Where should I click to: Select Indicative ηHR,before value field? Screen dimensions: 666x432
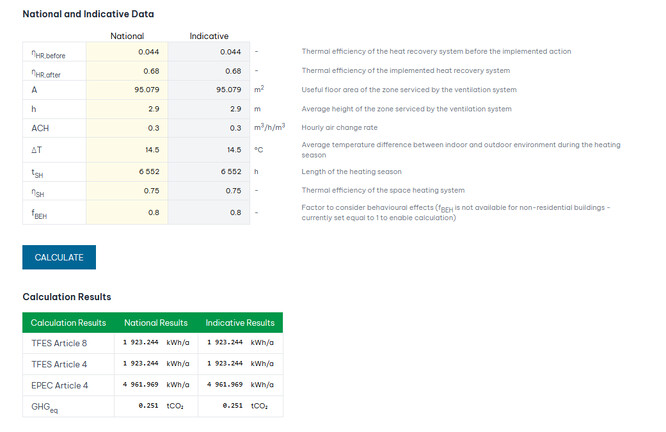pyautogui.click(x=209, y=51)
